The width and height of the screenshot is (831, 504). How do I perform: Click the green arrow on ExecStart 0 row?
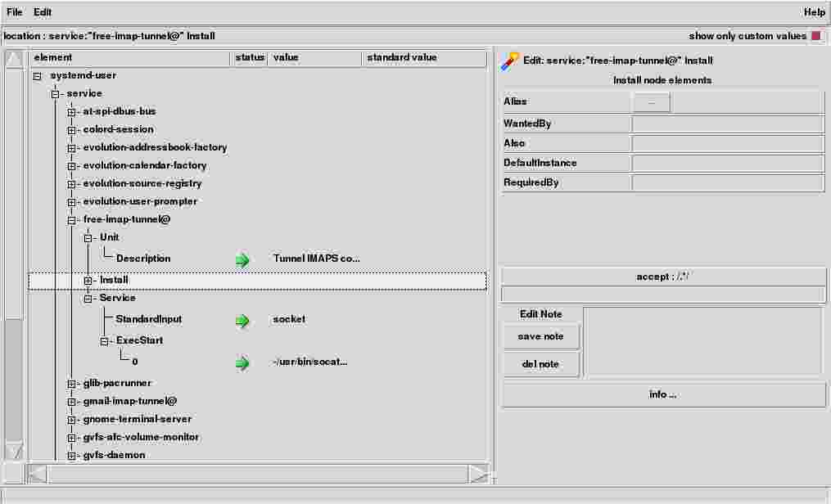point(242,362)
